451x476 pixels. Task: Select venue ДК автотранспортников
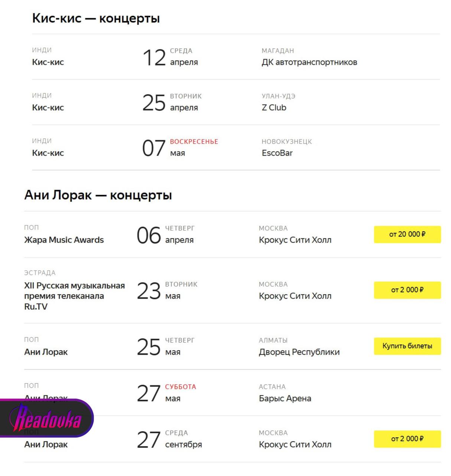(x=309, y=62)
